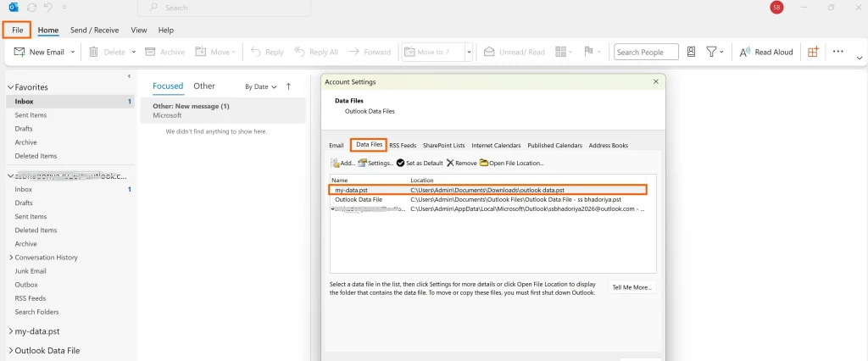Expand the ribbon display options chevron
868x361 pixels.
[x=860, y=58]
